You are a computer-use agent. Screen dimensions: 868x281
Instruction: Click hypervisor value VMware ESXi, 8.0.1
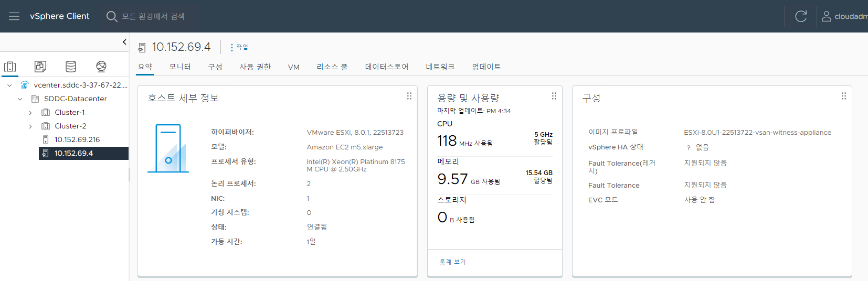point(355,133)
